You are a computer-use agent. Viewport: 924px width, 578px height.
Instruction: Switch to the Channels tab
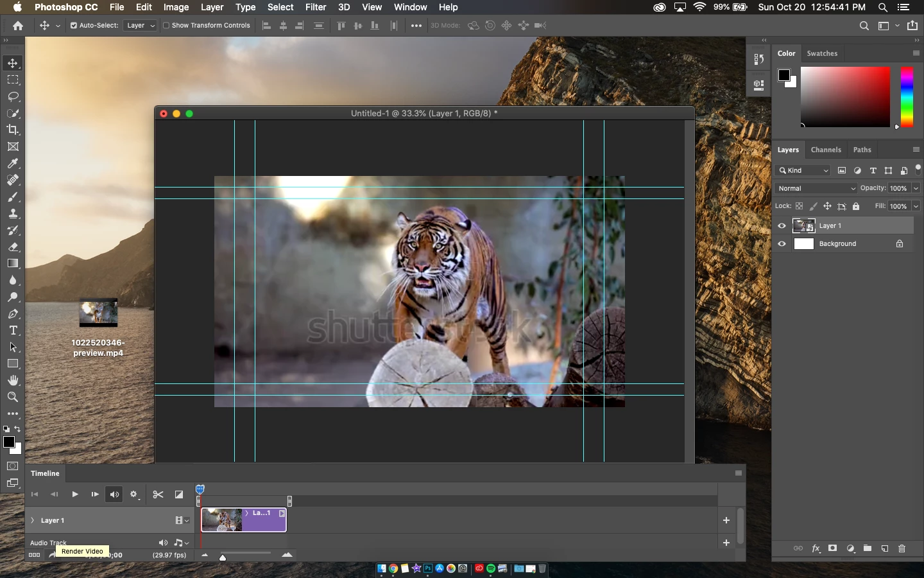826,150
